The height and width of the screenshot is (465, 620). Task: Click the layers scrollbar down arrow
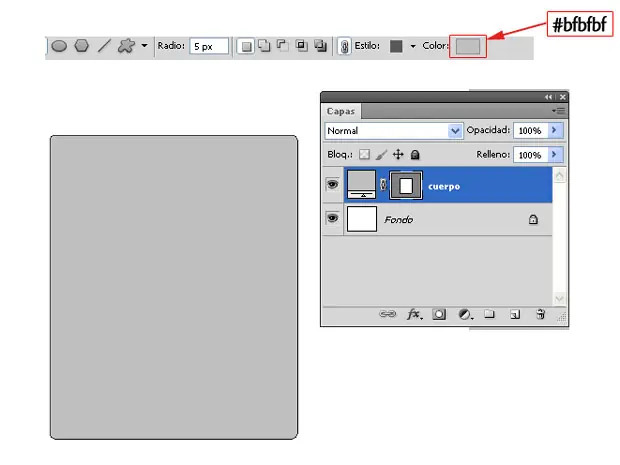pyautogui.click(x=559, y=299)
